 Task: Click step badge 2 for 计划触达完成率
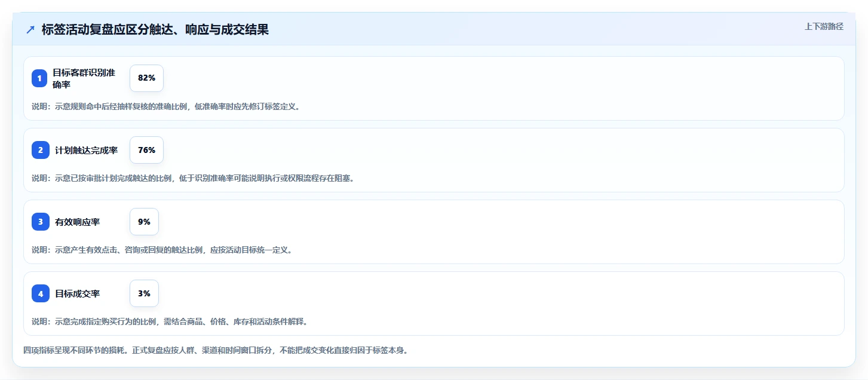(41, 150)
